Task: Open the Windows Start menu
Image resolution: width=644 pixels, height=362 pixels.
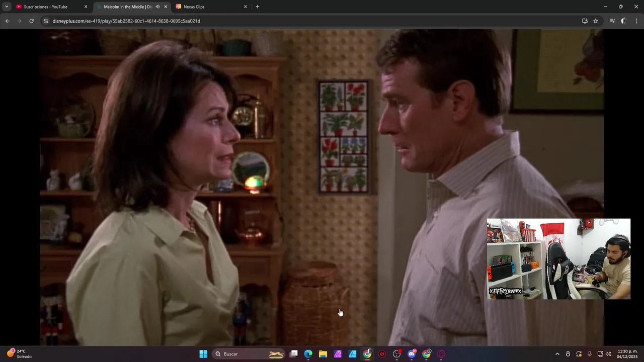Action: click(x=203, y=354)
